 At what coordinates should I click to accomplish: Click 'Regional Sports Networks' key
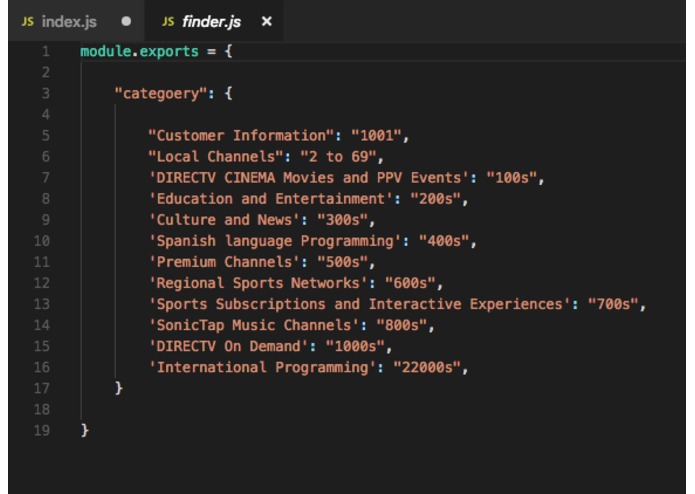point(258,283)
